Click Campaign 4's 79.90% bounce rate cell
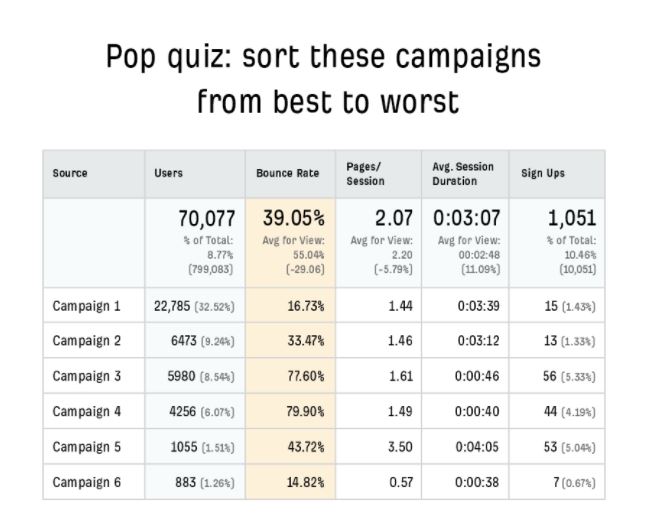Image resolution: width=646 pixels, height=523 pixels. [x=304, y=411]
